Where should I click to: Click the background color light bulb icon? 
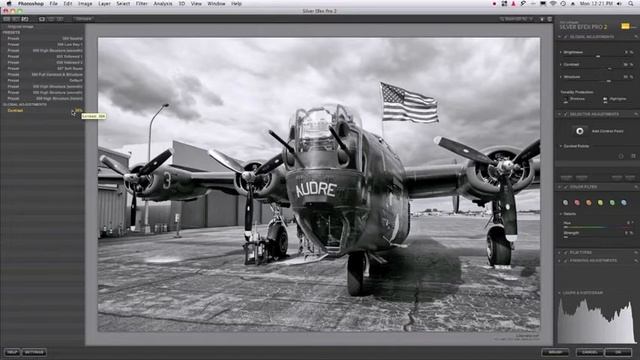click(542, 19)
